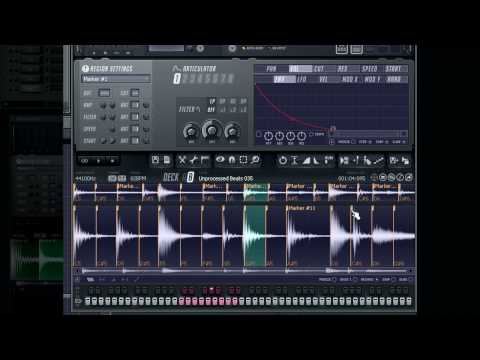Click the envelope line icon in toolbar
The width and height of the screenshot is (480, 360).
point(378,161)
